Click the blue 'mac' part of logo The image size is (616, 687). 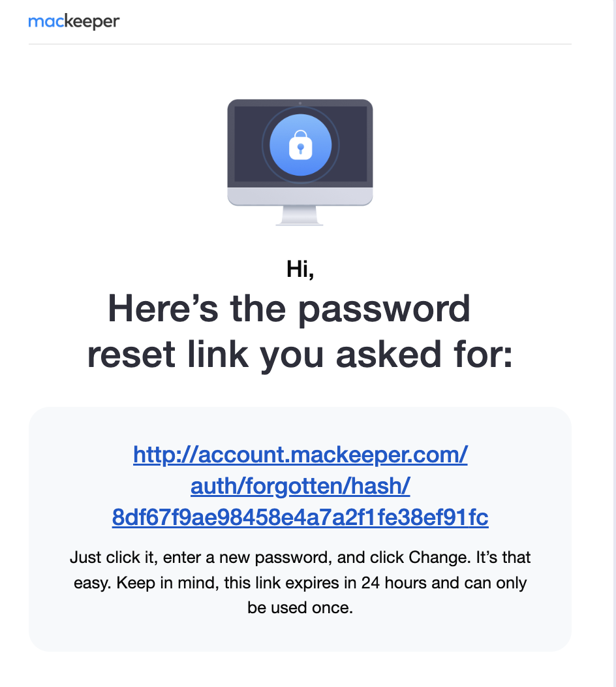pyautogui.click(x=46, y=21)
